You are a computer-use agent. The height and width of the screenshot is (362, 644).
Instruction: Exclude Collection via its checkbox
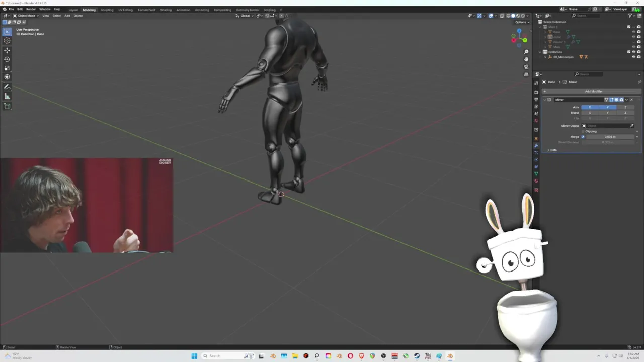pos(628,52)
